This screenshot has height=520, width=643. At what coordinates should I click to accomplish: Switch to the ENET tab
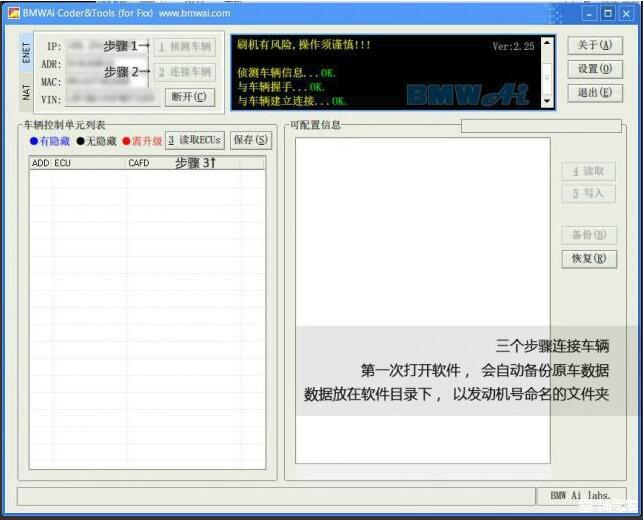pyautogui.click(x=26, y=53)
